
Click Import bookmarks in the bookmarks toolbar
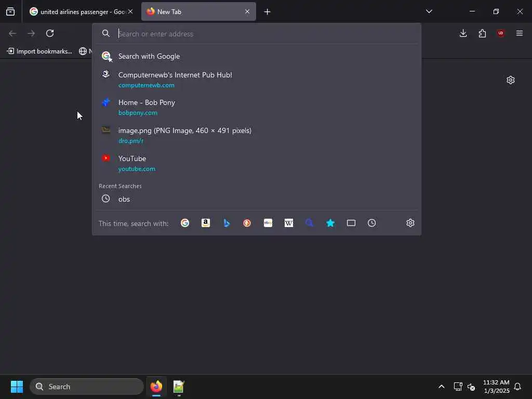coord(39,51)
